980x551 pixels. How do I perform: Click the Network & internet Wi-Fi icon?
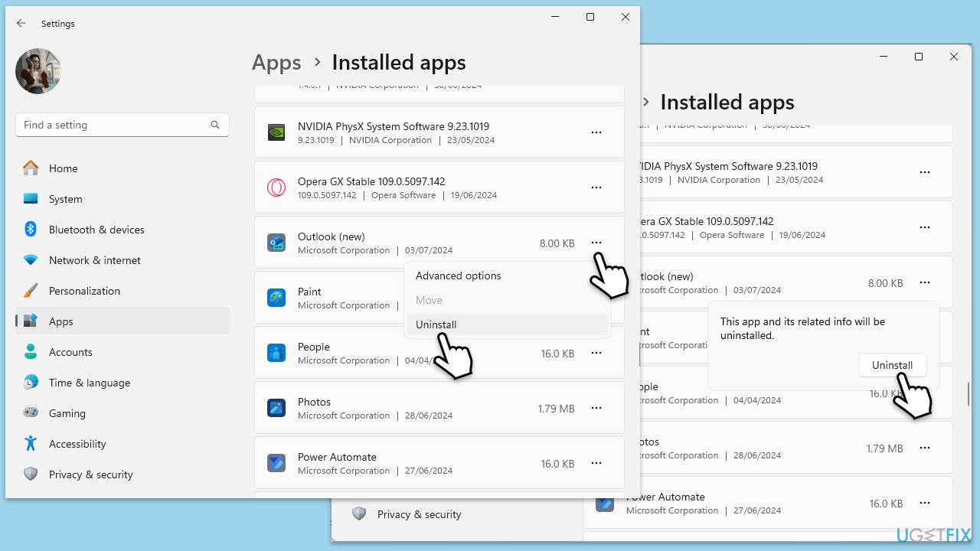[x=31, y=260]
